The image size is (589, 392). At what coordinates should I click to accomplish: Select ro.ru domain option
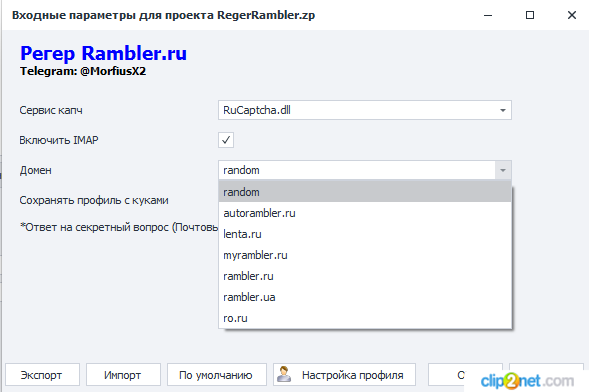pyautogui.click(x=365, y=318)
